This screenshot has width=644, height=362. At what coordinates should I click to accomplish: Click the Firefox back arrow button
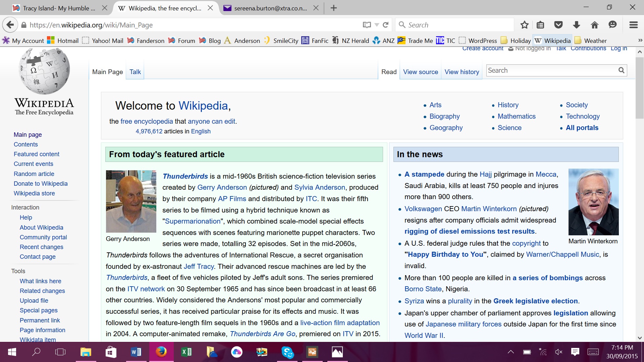[10, 25]
